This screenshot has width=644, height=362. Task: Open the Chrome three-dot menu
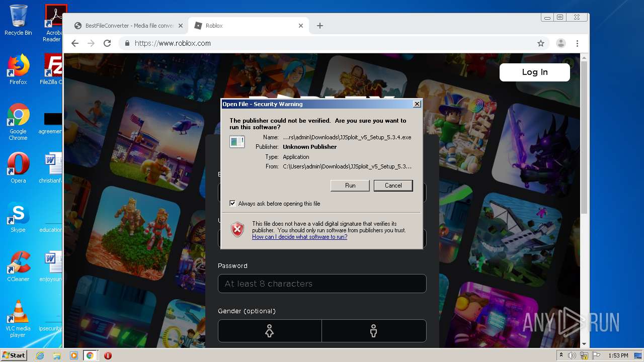578,43
